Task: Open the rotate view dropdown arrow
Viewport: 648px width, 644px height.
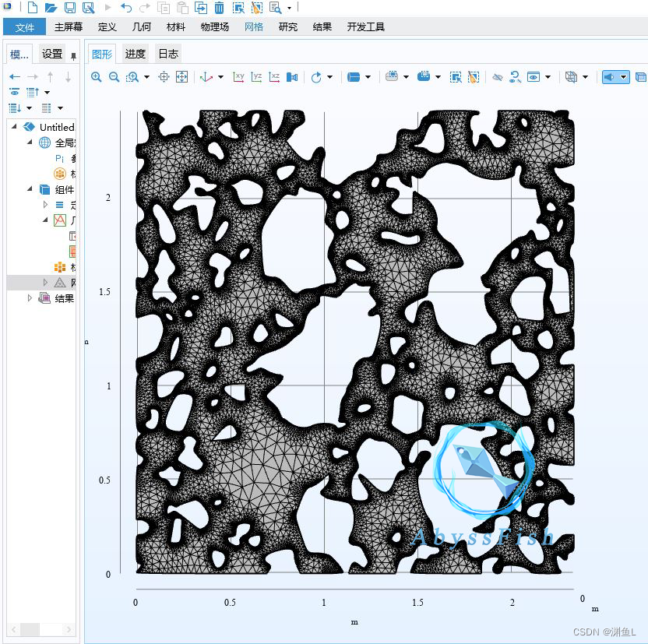Action: (x=329, y=77)
